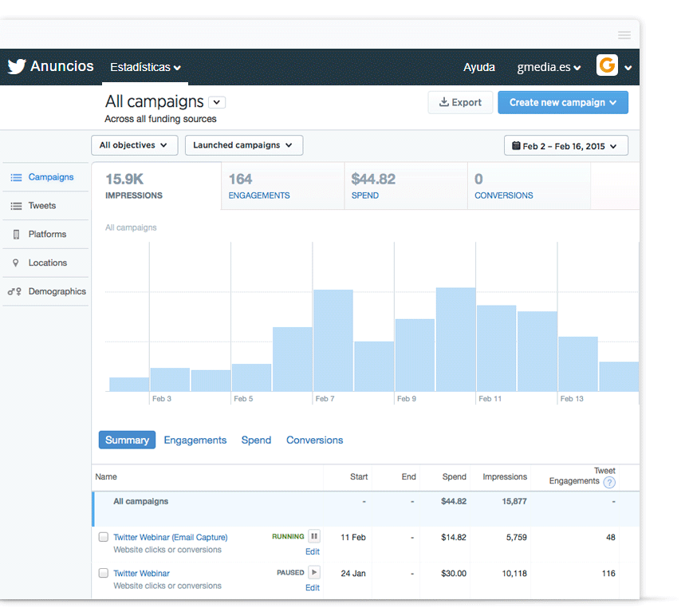The image size is (685, 616).
Task: Click the Start column header
Action: pyautogui.click(x=359, y=476)
